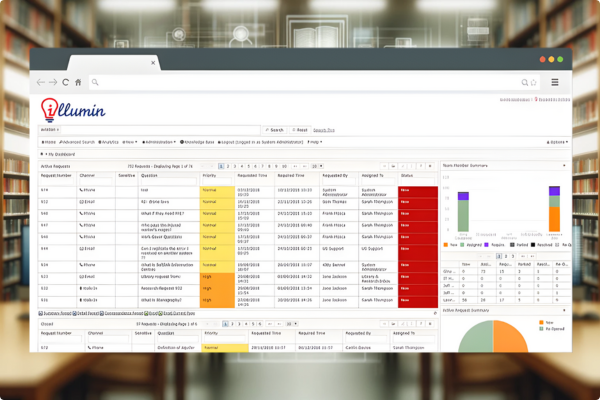600x400 pixels.
Task: Click the Question column filter field
Action: [x=168, y=181]
